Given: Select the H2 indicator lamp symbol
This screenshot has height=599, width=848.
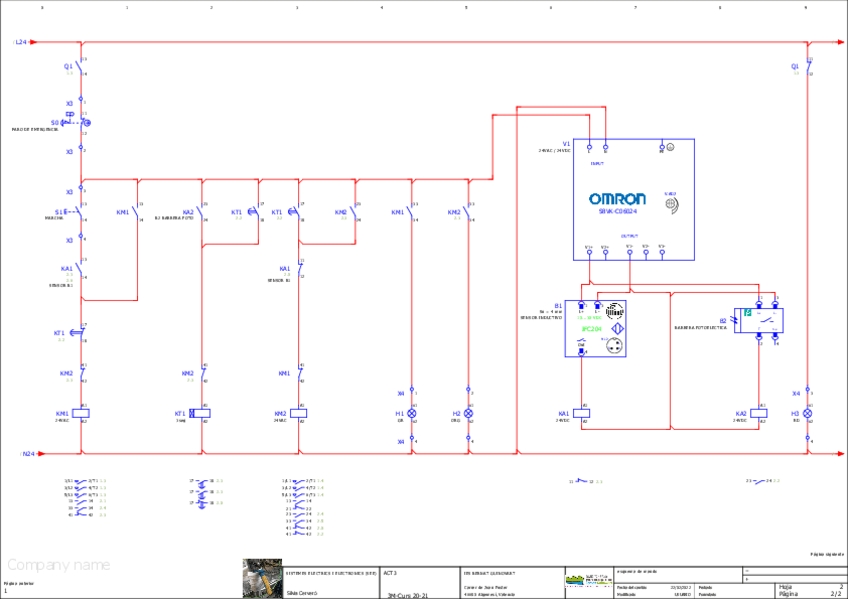Looking at the screenshot, I should tap(468, 413).
